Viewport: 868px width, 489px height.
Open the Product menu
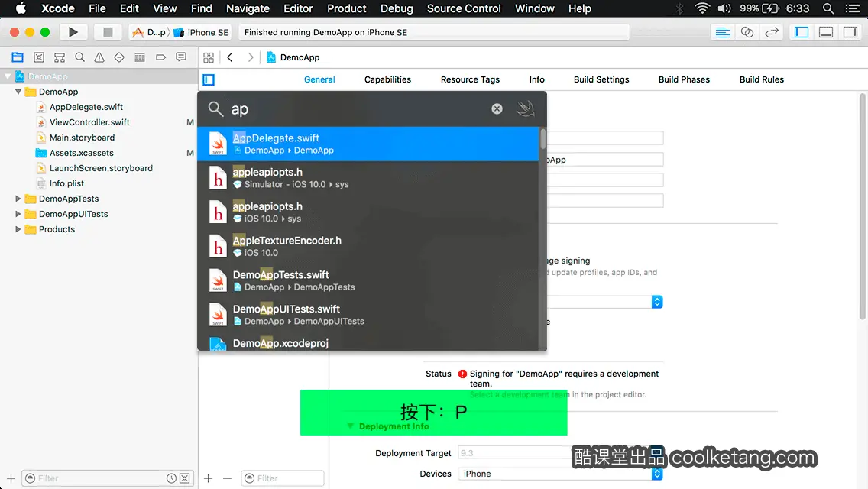click(347, 8)
